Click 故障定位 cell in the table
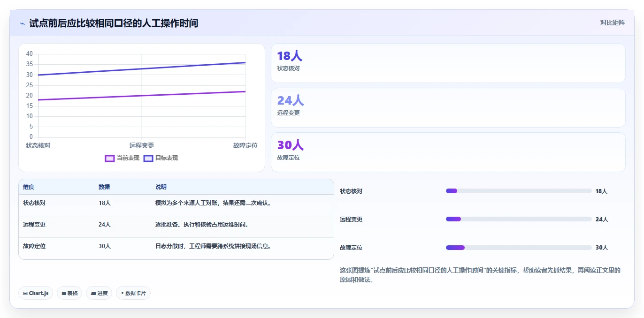This screenshot has height=318, width=644. [34, 246]
